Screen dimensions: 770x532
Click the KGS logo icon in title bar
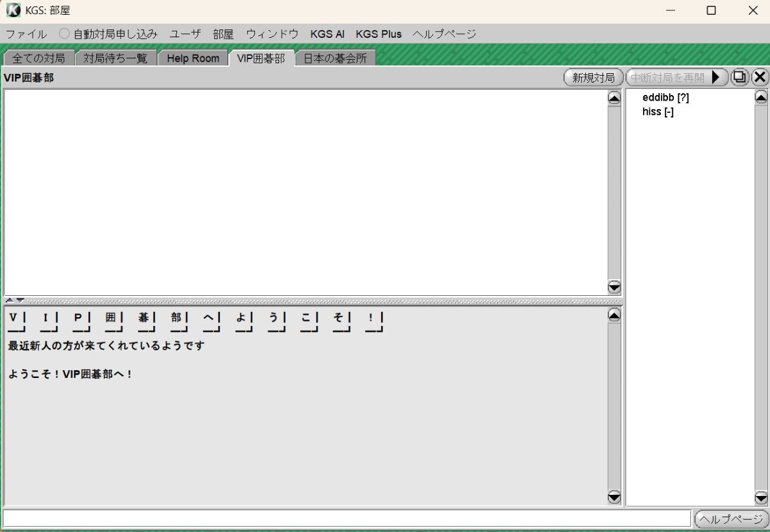[x=13, y=10]
